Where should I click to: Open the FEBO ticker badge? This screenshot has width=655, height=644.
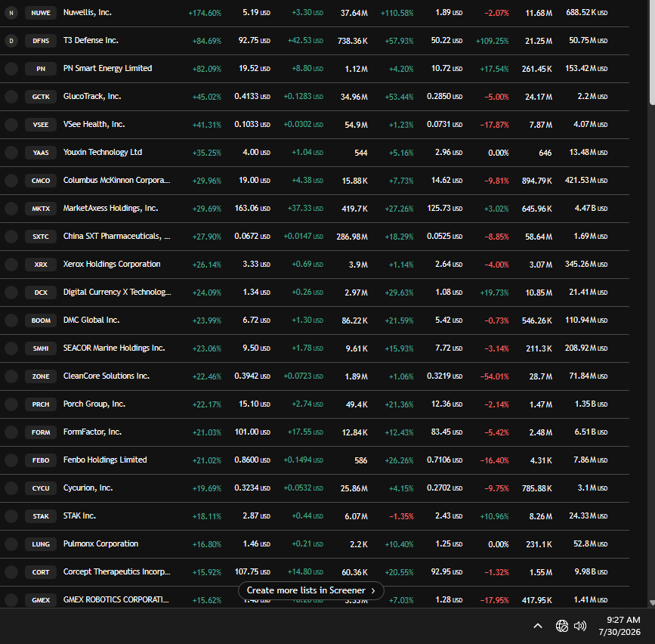[x=41, y=460]
